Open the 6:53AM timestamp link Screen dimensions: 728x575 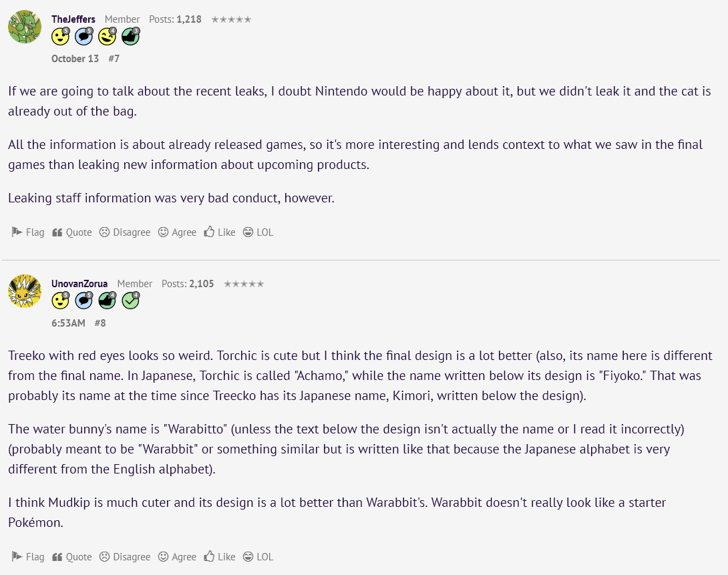pos(68,323)
